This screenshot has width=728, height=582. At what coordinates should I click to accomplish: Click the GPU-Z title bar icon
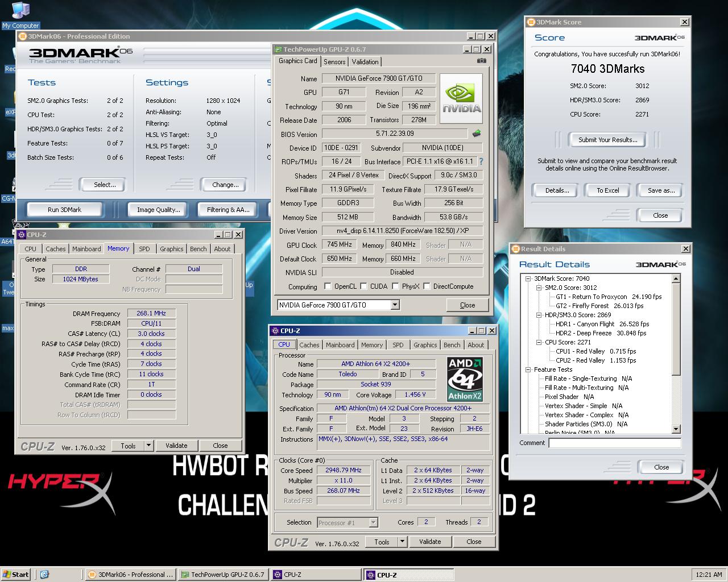278,49
